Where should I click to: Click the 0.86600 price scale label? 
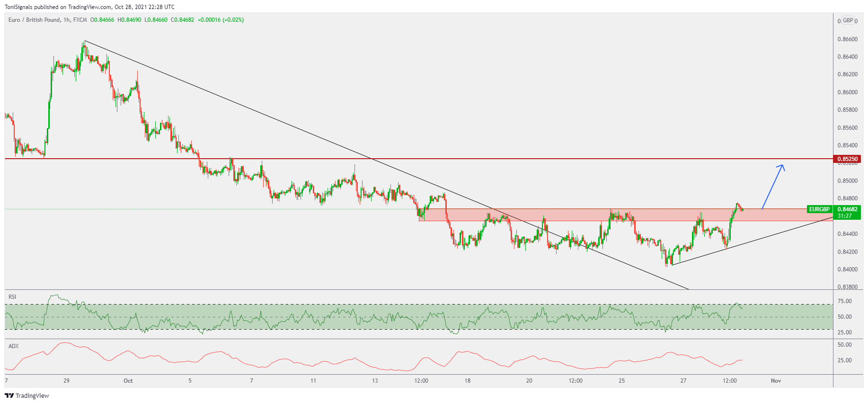[x=847, y=39]
